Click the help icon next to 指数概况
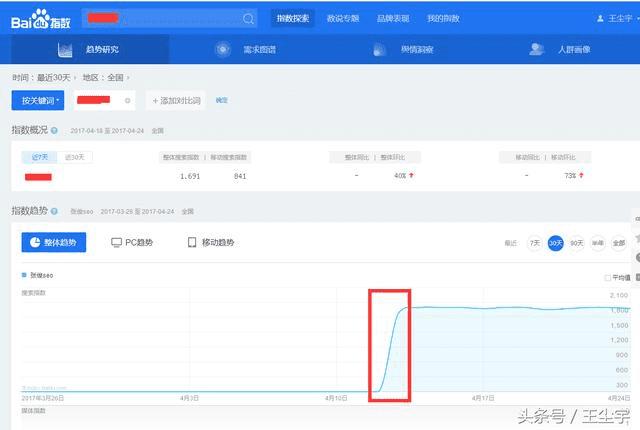The height and width of the screenshot is (430, 640). (54, 131)
